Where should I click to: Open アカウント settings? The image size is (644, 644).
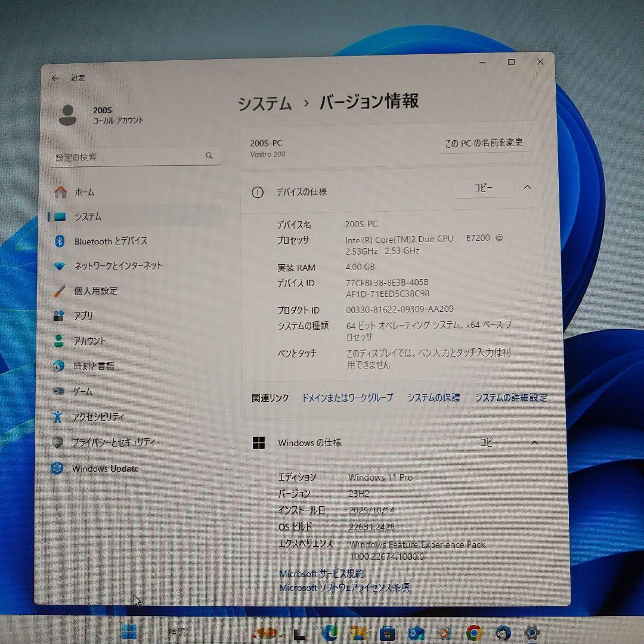89,341
